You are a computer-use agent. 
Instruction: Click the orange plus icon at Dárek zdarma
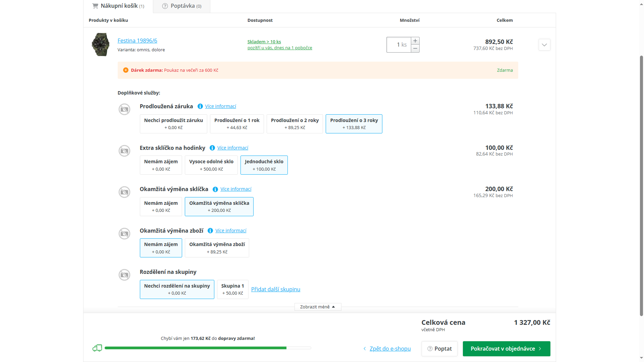pos(126,70)
